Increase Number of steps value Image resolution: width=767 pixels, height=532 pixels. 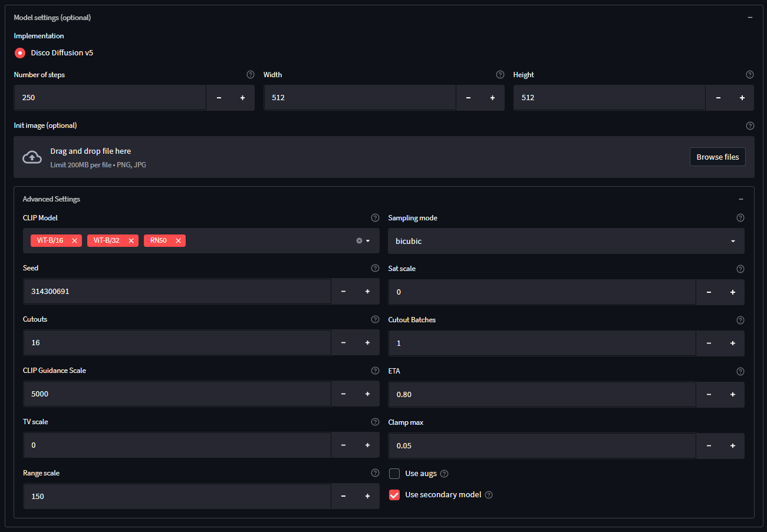(x=242, y=98)
